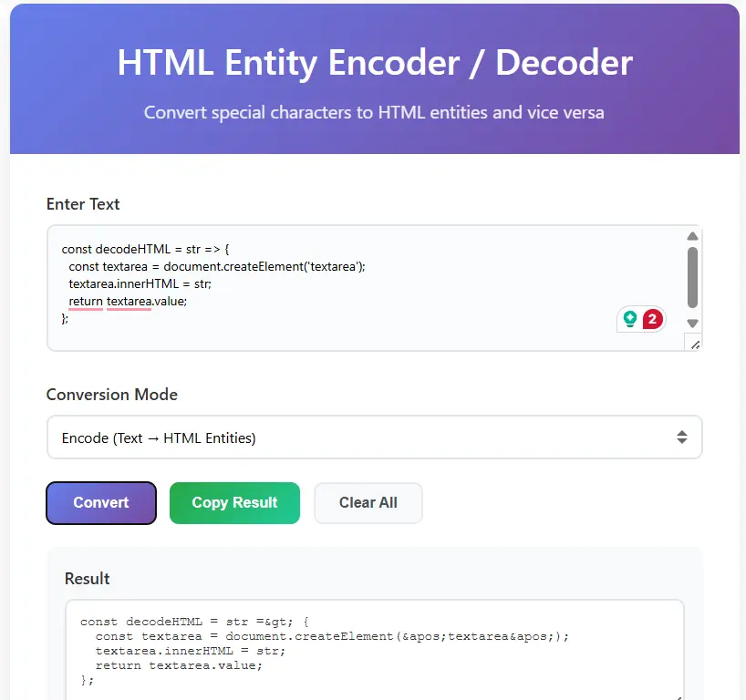The image size is (746, 700).
Task: Click the underlined word 'return' in input
Action: tap(86, 302)
